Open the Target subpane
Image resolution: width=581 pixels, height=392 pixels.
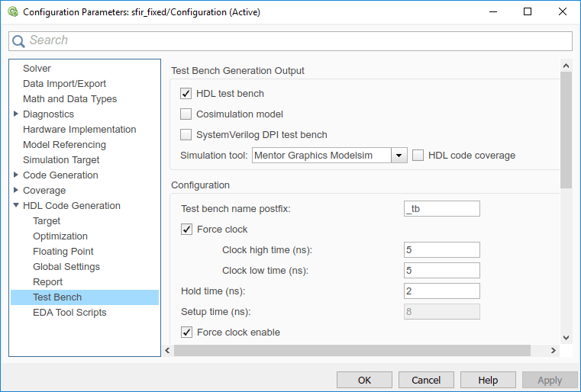pos(47,221)
